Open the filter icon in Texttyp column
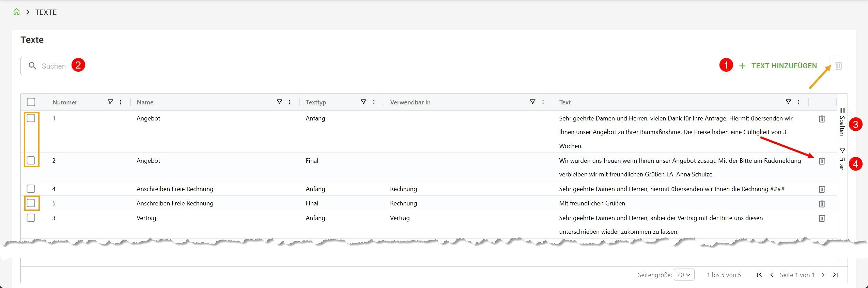The width and height of the screenshot is (868, 288). (x=363, y=102)
